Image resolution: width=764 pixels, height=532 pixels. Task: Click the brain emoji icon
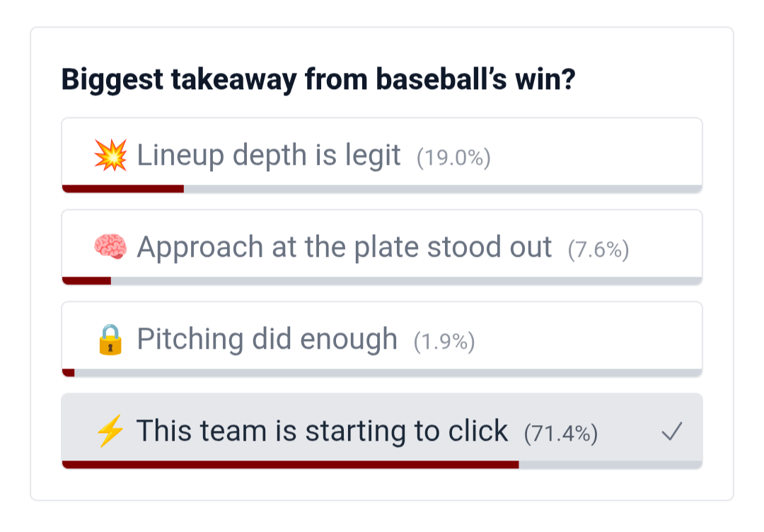pos(110,247)
